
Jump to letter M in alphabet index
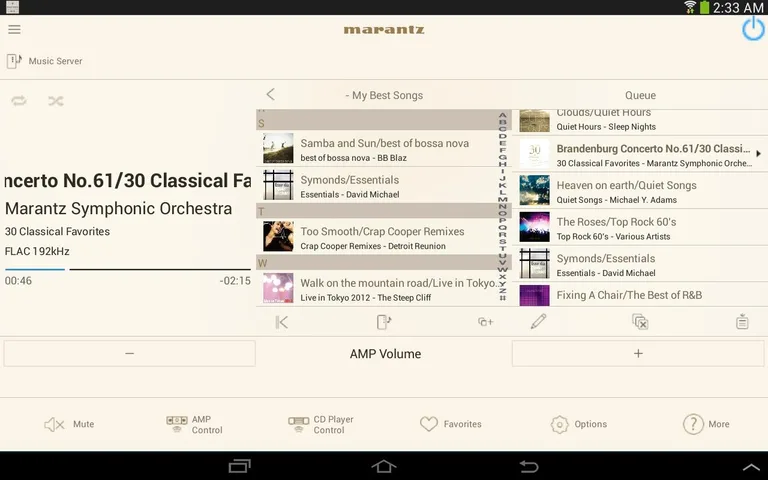tap(503, 199)
